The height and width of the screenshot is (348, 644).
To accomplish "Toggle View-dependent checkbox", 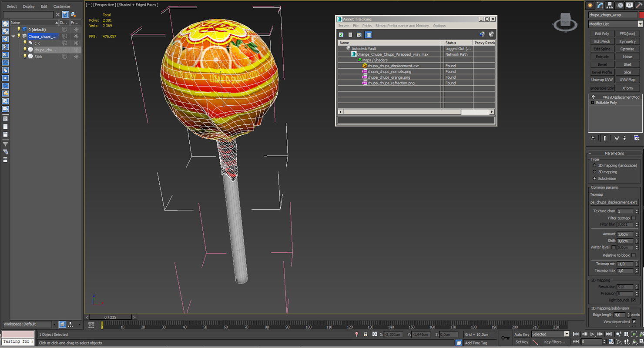I will tap(634, 321).
